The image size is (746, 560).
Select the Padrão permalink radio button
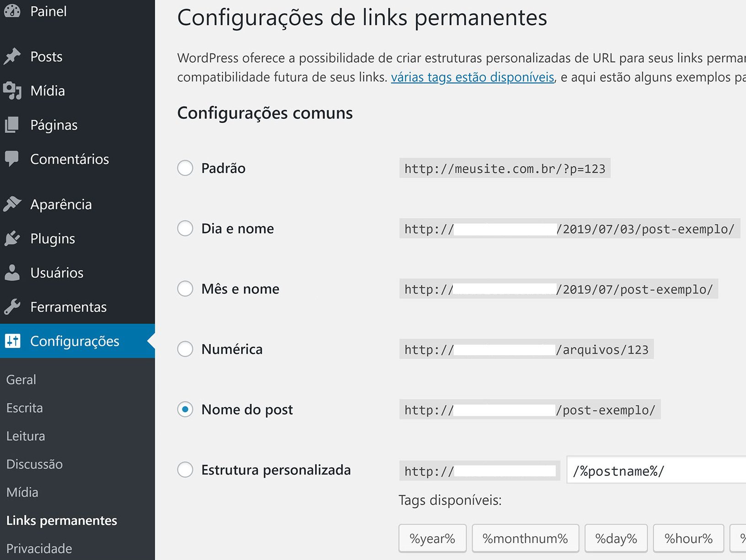[185, 168]
